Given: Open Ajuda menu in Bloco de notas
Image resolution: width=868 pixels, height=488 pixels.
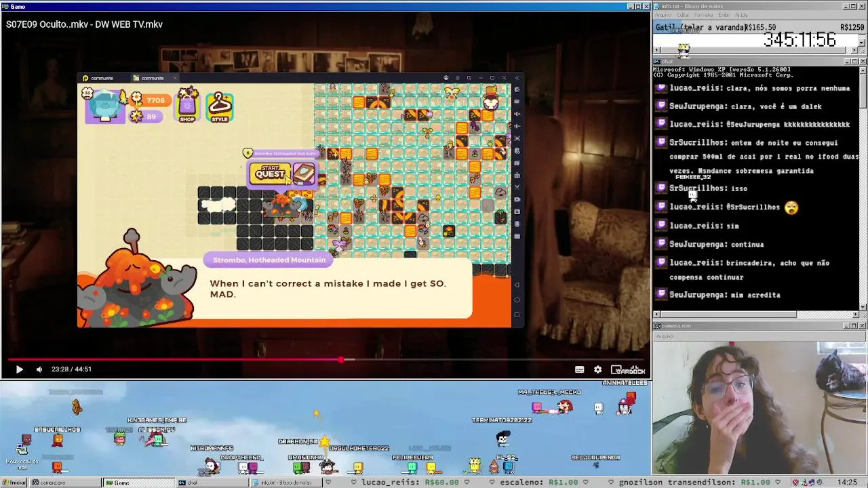Looking at the screenshot, I should click(x=741, y=15).
